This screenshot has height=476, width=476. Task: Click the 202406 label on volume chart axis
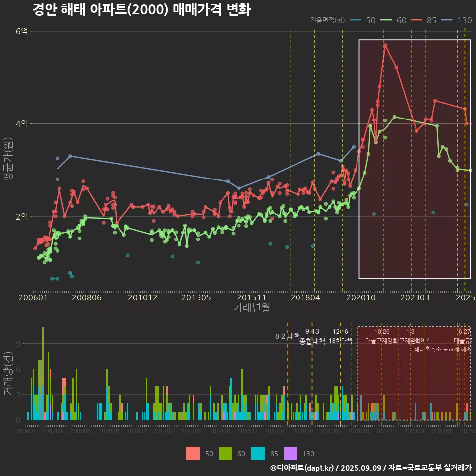[x=442, y=431]
